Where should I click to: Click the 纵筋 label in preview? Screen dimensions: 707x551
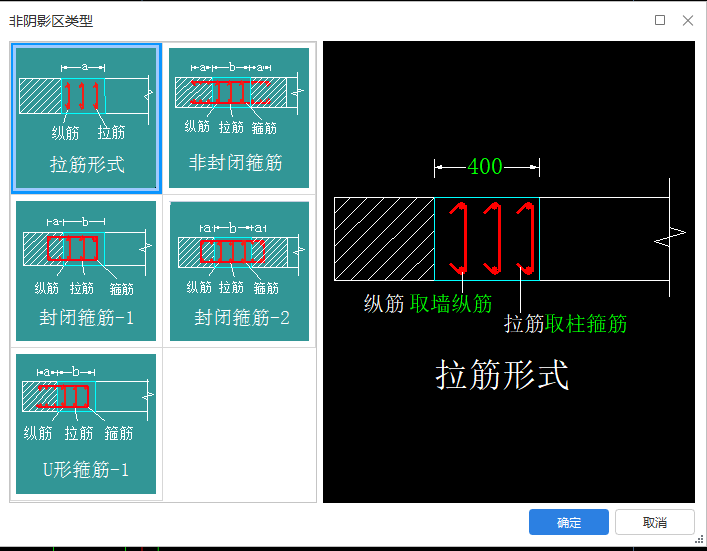(x=384, y=303)
